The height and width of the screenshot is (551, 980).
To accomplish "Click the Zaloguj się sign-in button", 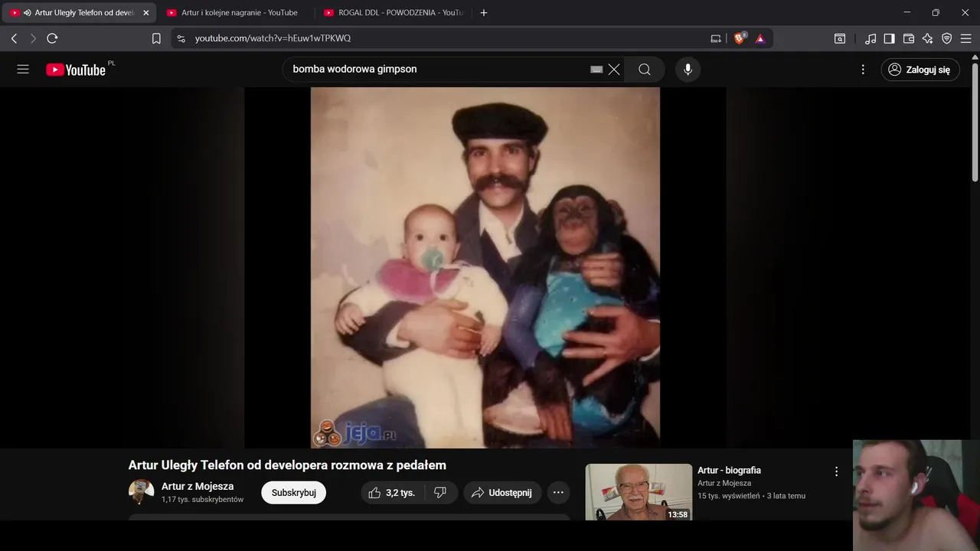I will point(920,70).
